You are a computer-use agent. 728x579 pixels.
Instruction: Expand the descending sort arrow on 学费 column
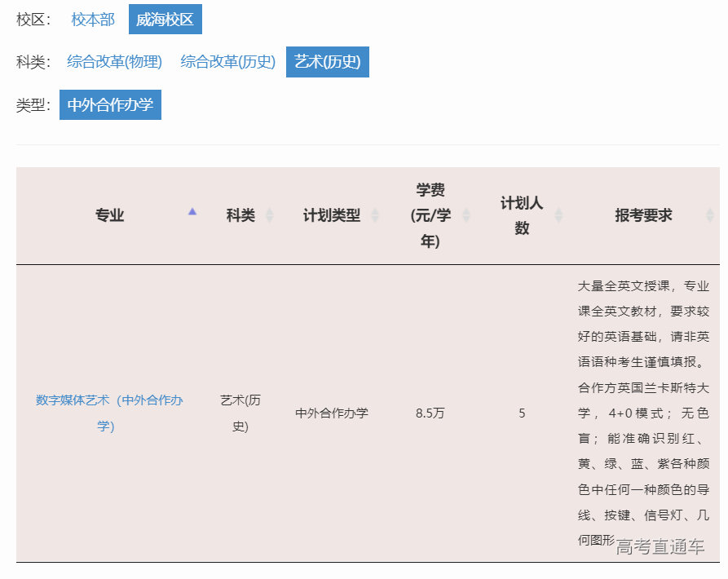(x=465, y=221)
